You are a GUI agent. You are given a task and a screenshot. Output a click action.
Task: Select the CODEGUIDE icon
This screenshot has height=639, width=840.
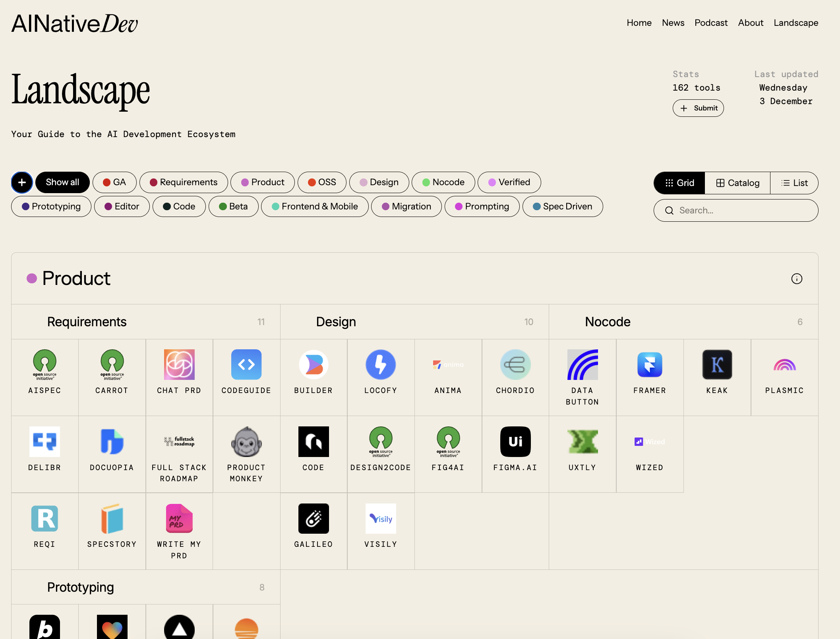coord(246,364)
